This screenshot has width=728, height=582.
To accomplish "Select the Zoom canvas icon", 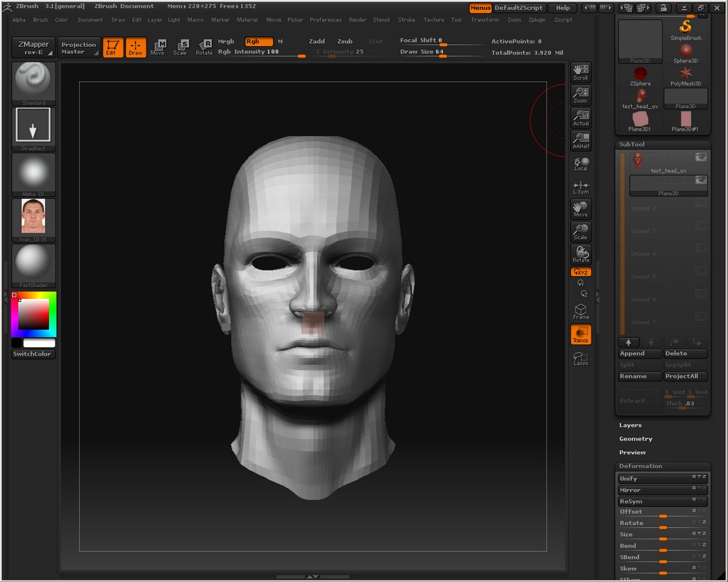I will pyautogui.click(x=581, y=95).
